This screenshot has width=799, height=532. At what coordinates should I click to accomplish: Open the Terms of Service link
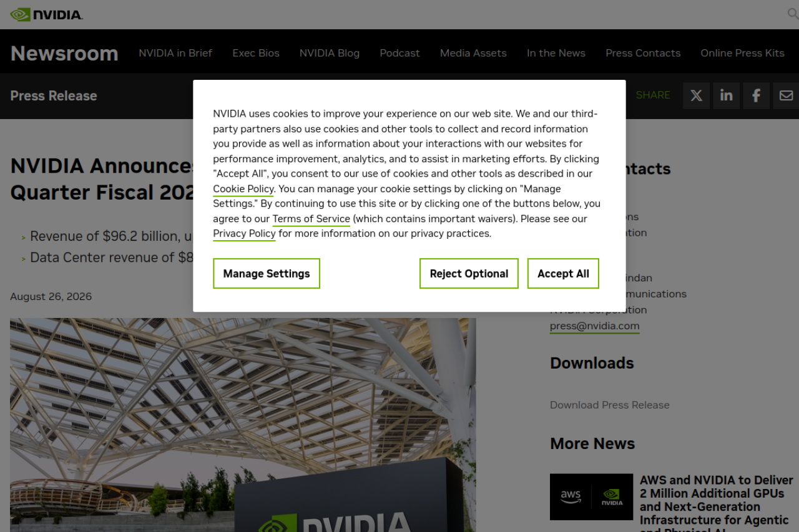point(311,219)
